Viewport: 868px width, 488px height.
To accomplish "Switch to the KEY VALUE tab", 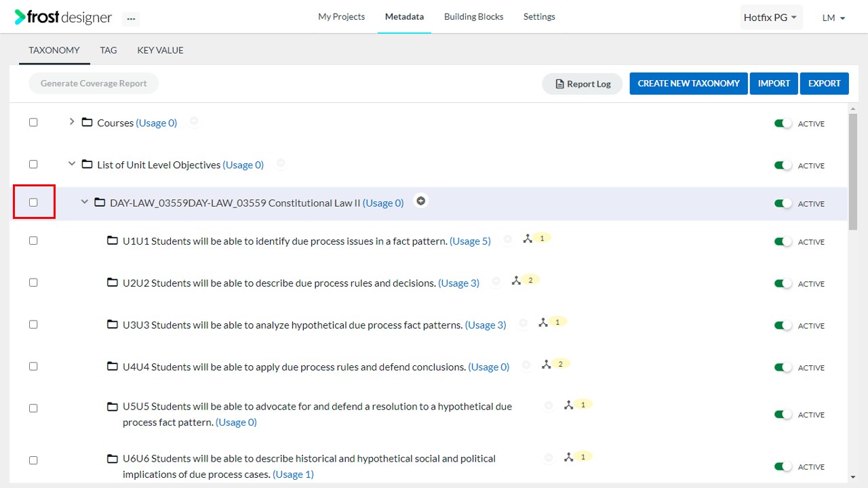I will click(x=160, y=50).
